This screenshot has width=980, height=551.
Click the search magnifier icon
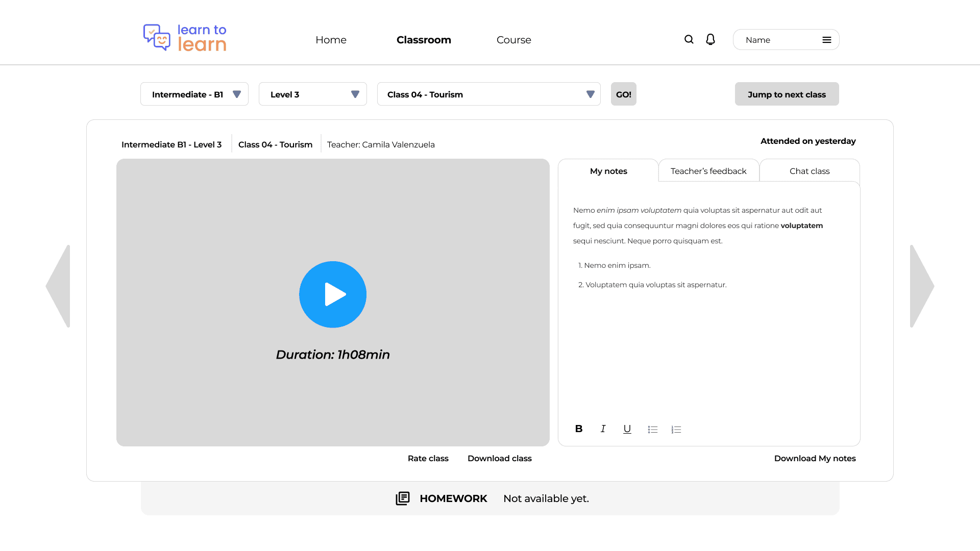point(689,39)
